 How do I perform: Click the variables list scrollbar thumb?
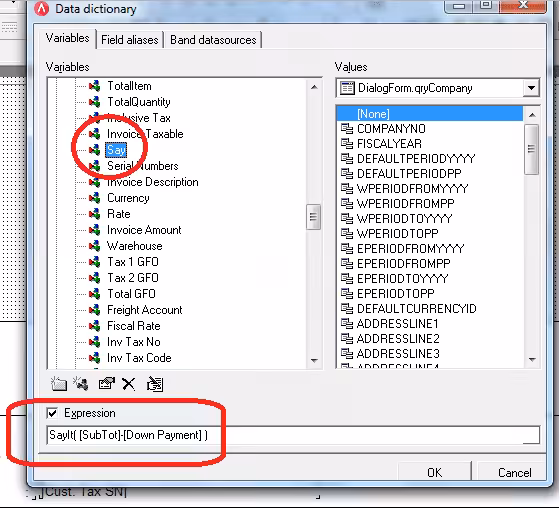[x=313, y=217]
